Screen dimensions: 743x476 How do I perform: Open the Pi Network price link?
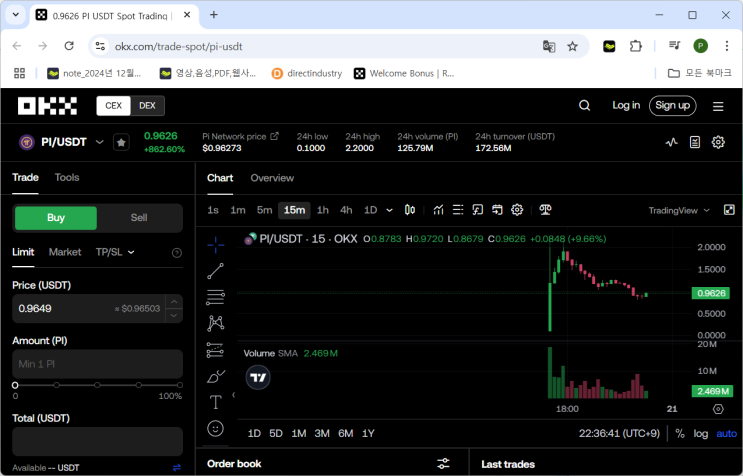click(240, 136)
